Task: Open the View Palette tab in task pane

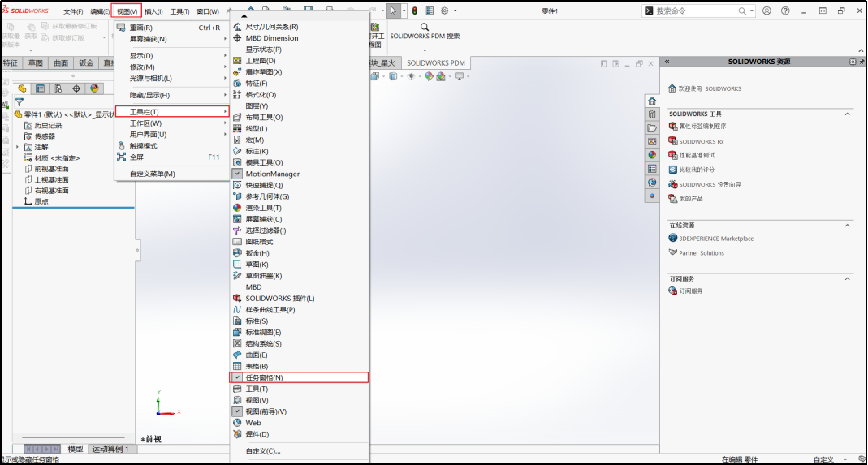Action: coord(652,142)
